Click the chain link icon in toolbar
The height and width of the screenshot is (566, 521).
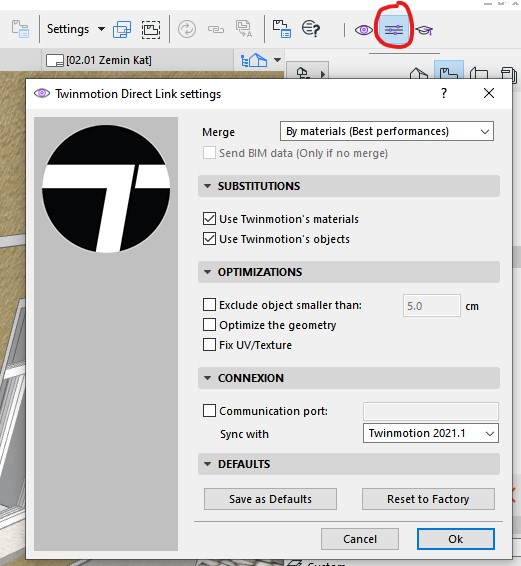point(216,29)
